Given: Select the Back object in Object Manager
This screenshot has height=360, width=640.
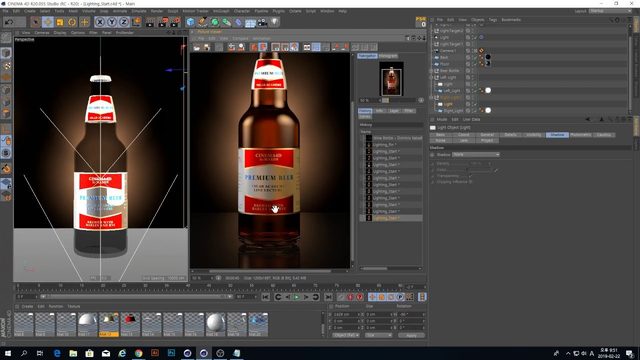Looking at the screenshot, I should 444,58.
